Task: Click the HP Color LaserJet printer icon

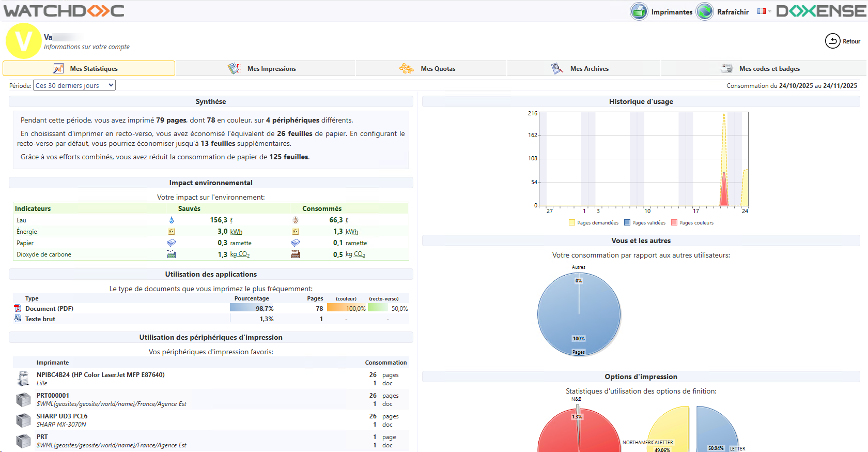Action: pyautogui.click(x=23, y=379)
